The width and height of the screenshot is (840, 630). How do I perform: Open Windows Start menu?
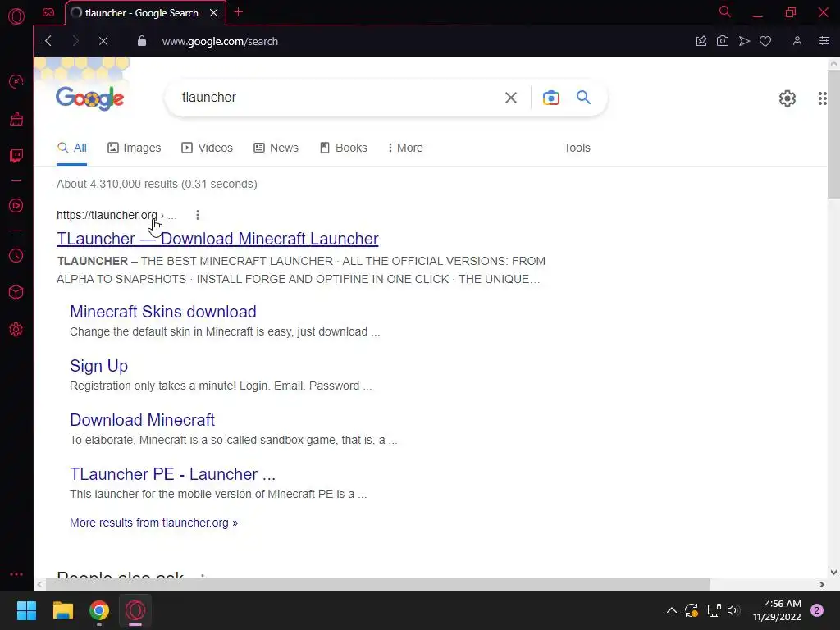coord(26,610)
